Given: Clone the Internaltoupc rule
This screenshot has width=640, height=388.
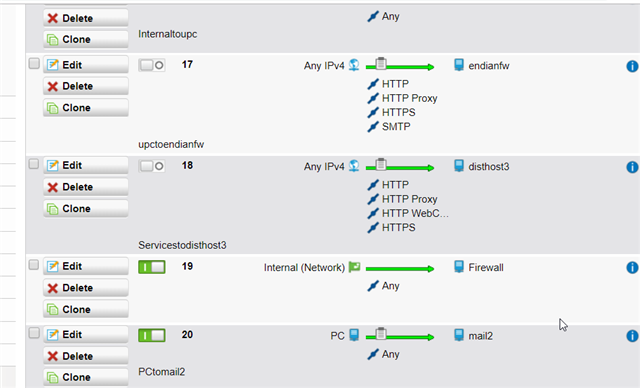Looking at the screenshot, I should [86, 40].
